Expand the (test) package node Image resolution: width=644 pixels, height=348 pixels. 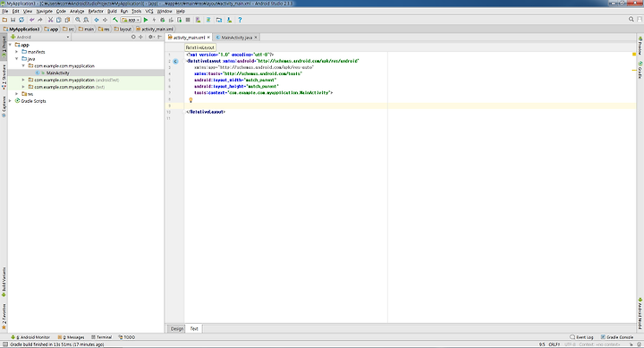pos(23,87)
